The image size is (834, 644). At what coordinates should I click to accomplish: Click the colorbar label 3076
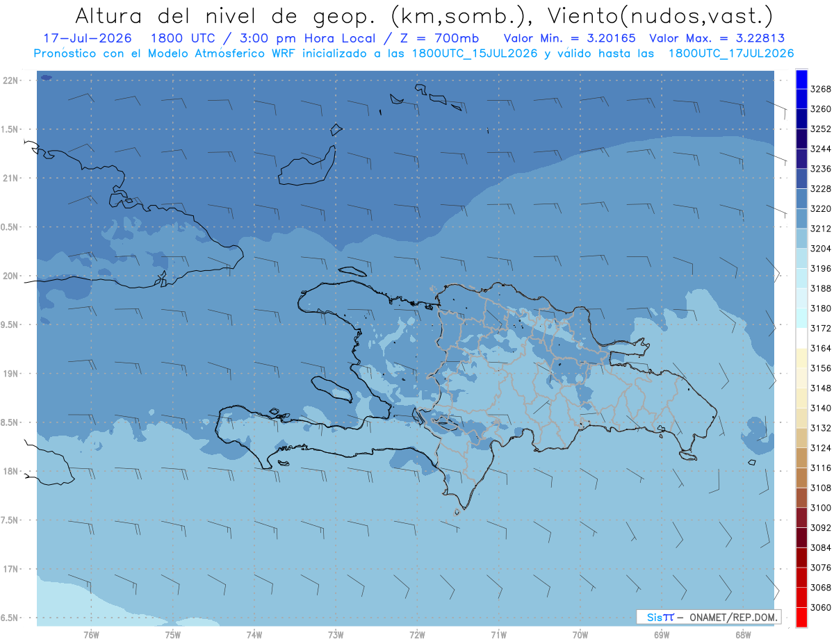(x=821, y=568)
